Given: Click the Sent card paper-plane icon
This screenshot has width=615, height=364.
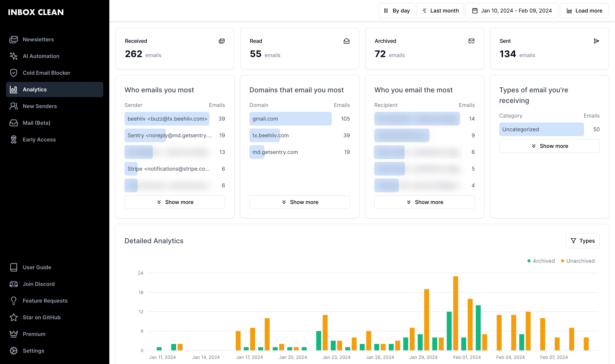Looking at the screenshot, I should pyautogui.click(x=596, y=41).
